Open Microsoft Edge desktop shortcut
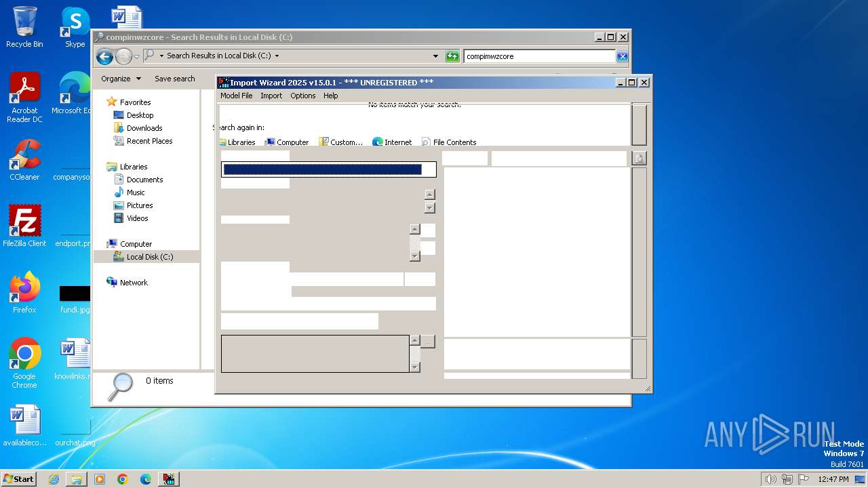 (x=73, y=94)
